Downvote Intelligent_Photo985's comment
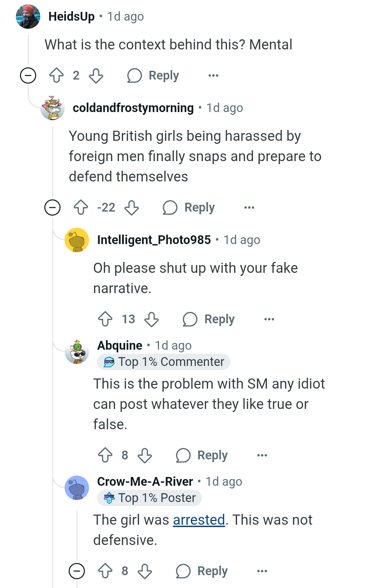 151,319
